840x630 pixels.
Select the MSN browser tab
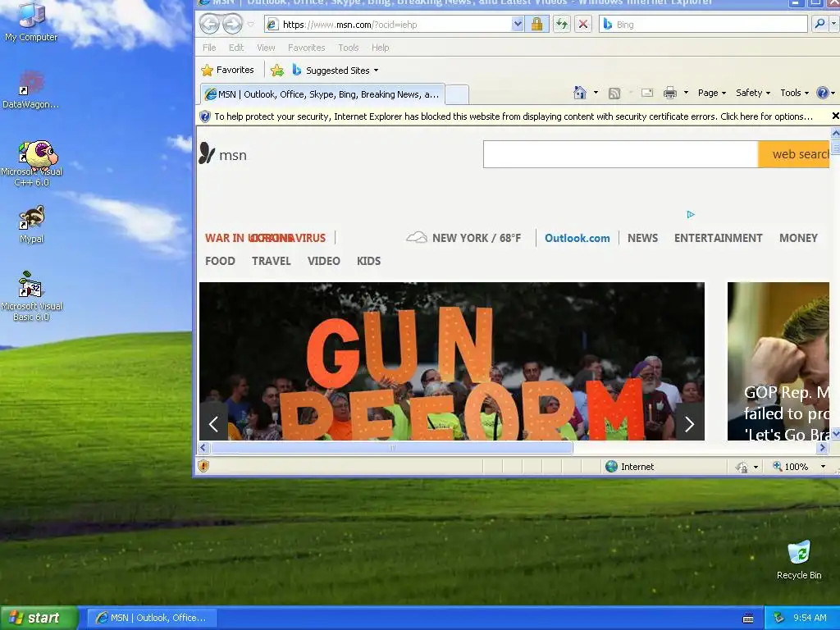coord(322,94)
